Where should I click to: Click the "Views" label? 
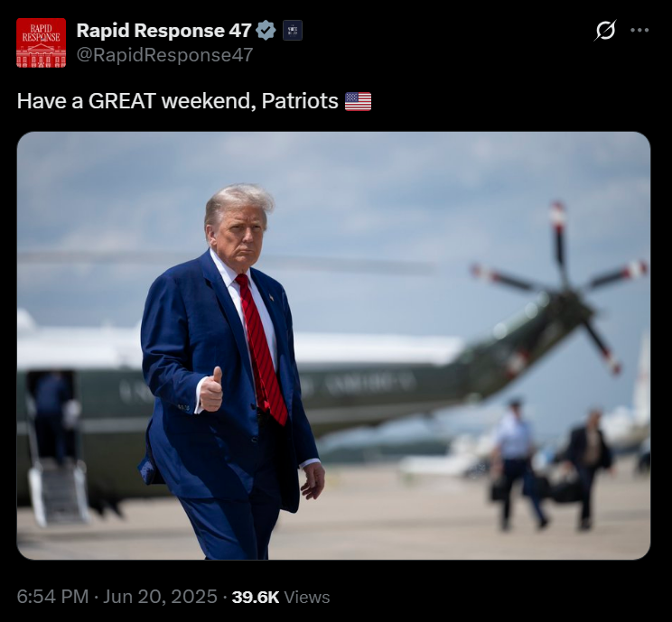(307, 597)
